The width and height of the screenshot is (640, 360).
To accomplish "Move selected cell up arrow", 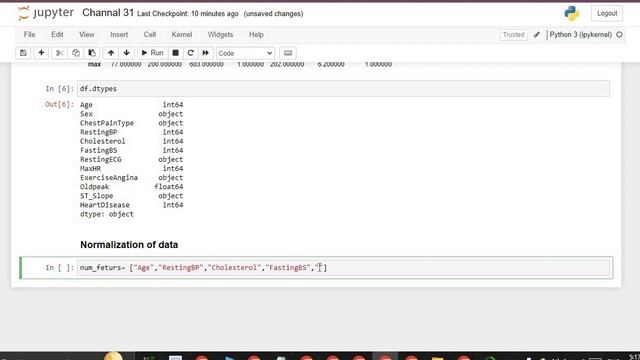I will click(x=111, y=53).
